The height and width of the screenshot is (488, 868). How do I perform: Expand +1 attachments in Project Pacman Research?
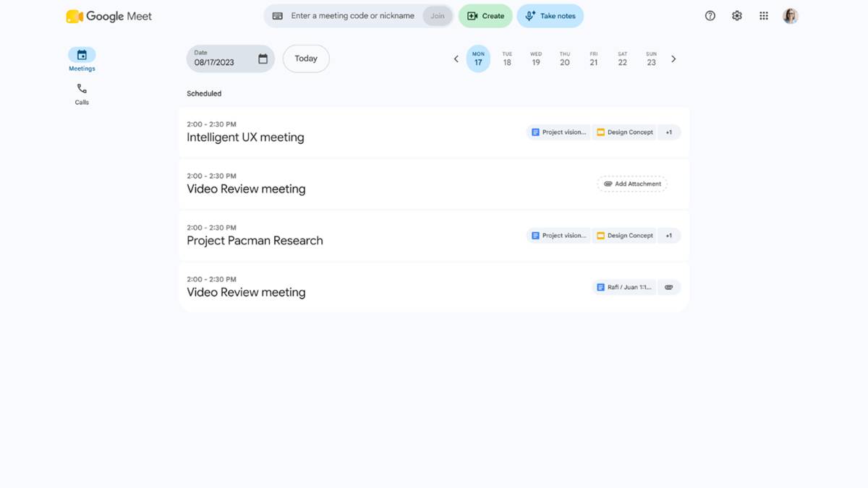click(x=669, y=236)
